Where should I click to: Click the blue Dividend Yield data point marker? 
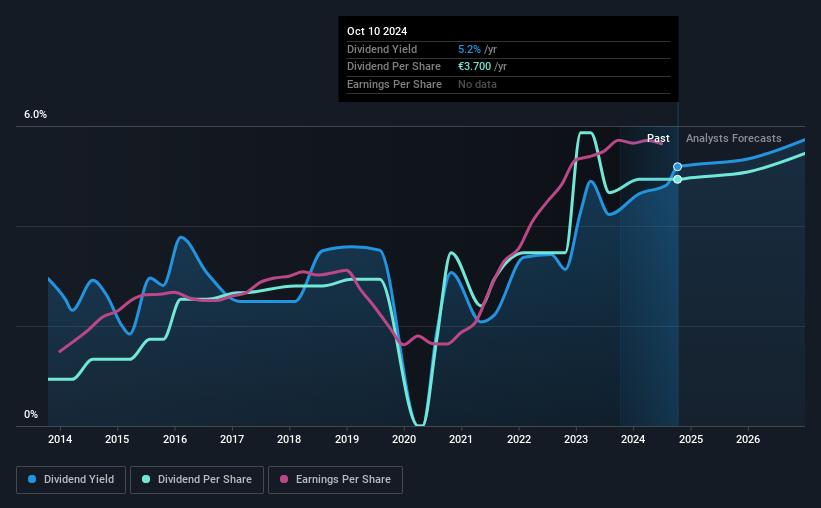(x=678, y=167)
